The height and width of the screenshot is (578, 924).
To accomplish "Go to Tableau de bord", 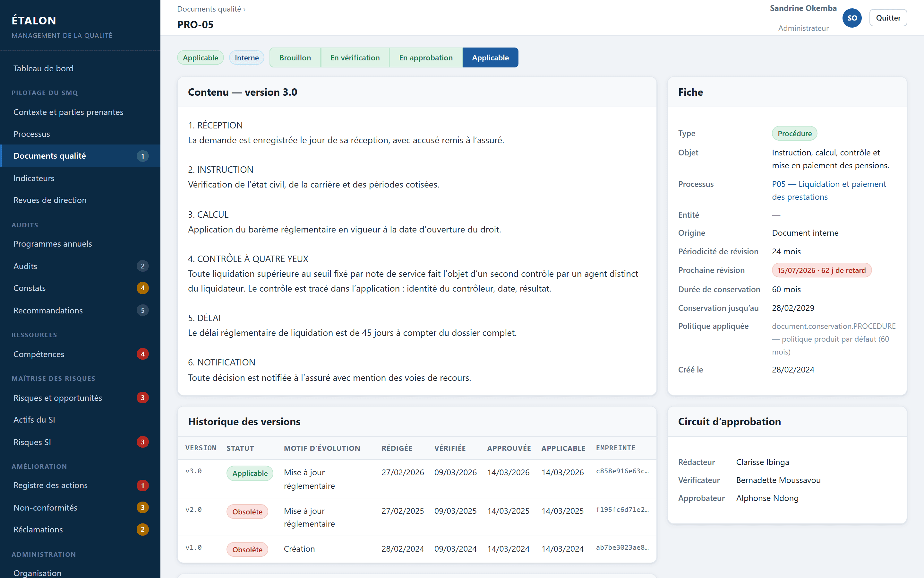I will click(80, 68).
